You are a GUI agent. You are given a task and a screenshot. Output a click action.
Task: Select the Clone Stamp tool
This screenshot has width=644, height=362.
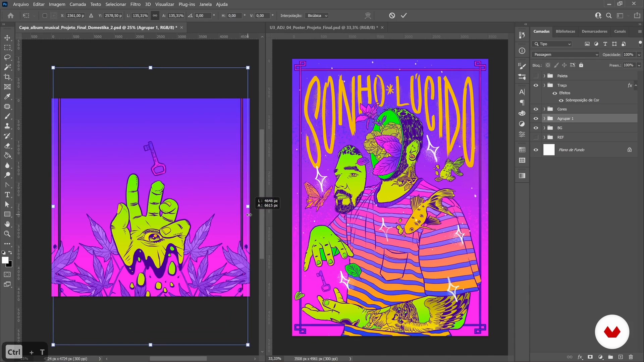[7, 126]
